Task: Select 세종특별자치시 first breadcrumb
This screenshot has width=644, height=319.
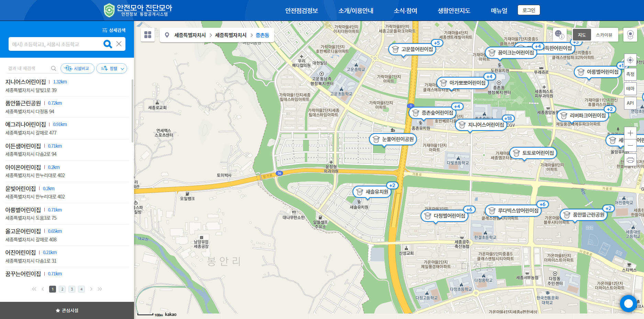Action: [190, 35]
